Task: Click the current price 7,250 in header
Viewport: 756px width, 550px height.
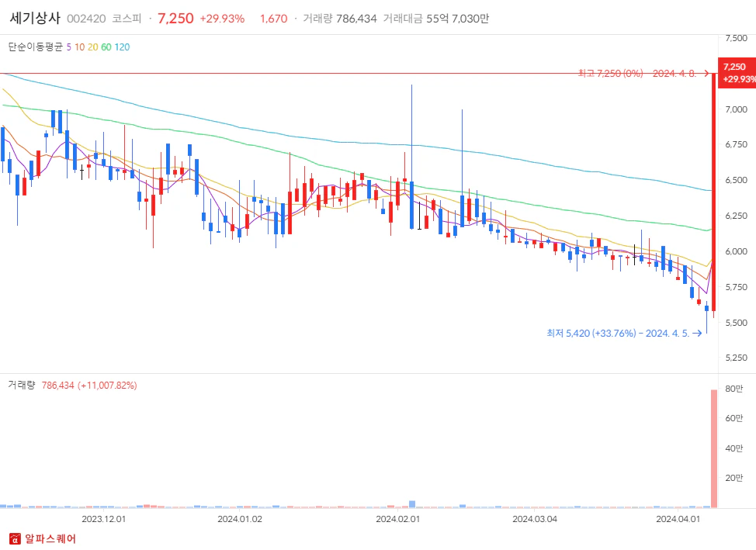Action: [175, 19]
